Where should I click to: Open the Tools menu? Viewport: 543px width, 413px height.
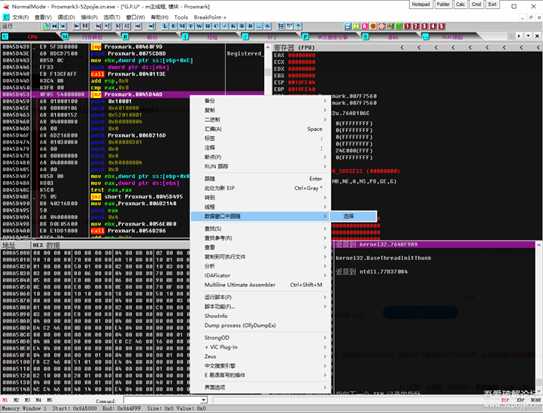tap(181, 17)
